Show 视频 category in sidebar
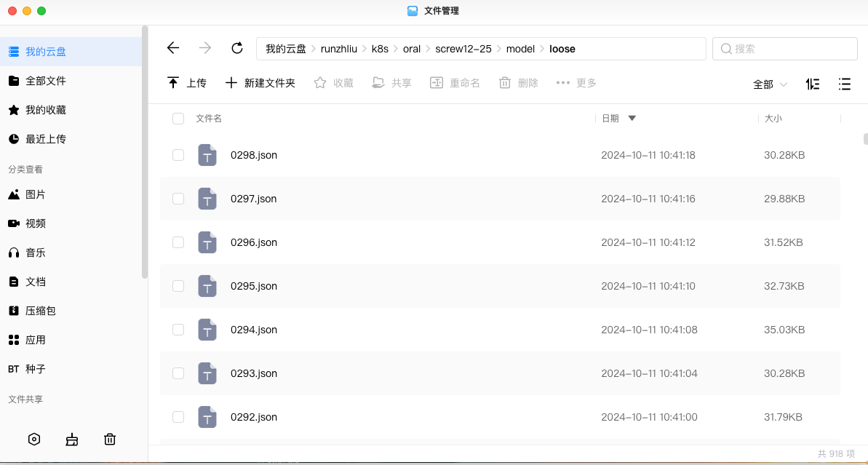Viewport: 868px width, 465px height. [71, 223]
